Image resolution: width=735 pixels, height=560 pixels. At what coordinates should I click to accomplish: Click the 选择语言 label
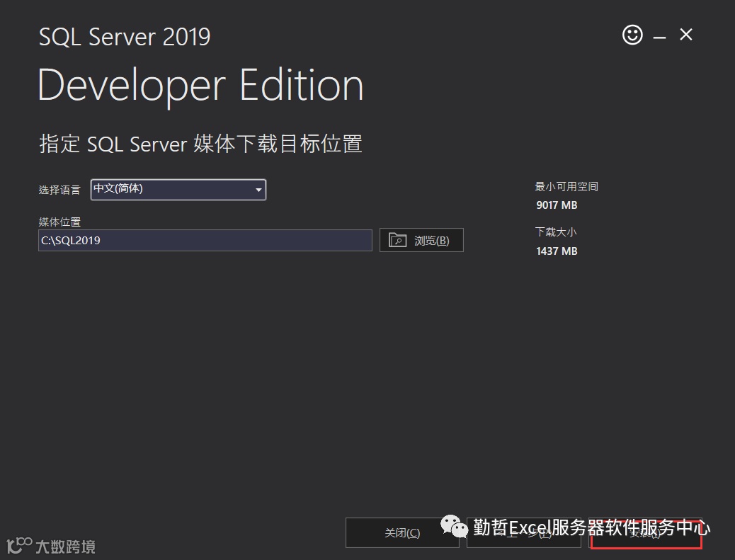tap(59, 190)
